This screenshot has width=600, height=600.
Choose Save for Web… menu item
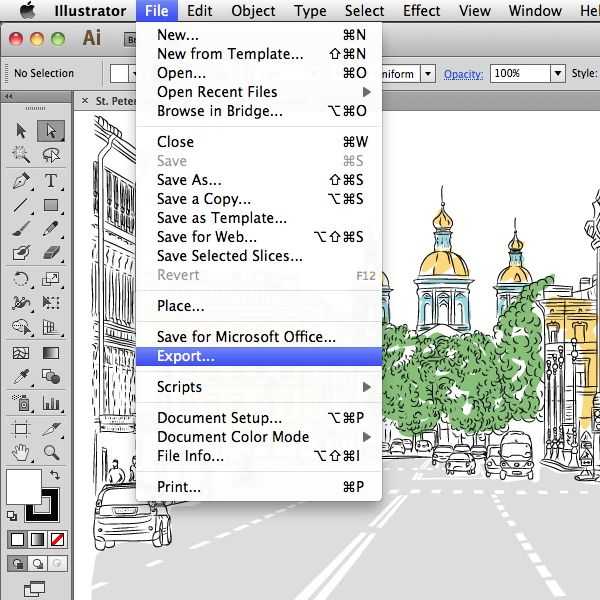tap(259, 237)
